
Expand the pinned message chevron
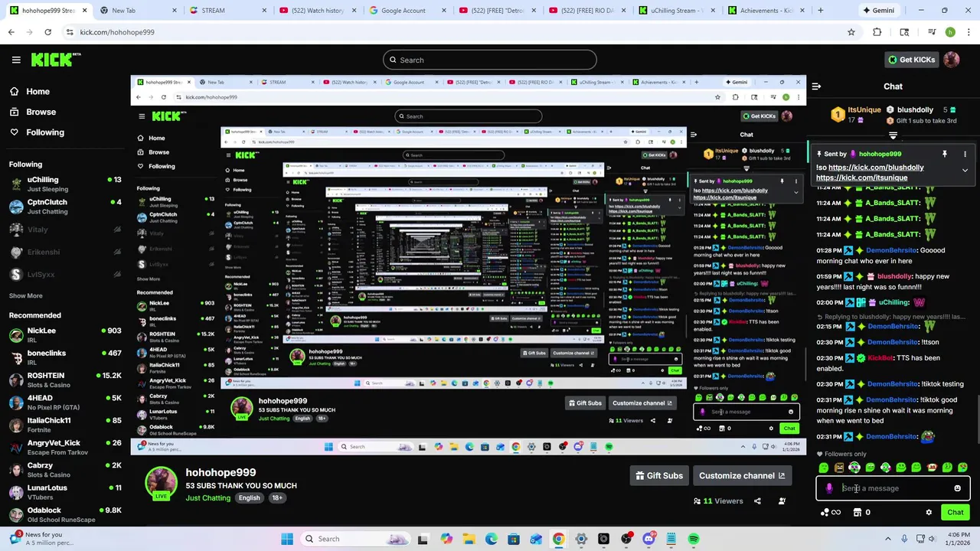click(x=965, y=171)
